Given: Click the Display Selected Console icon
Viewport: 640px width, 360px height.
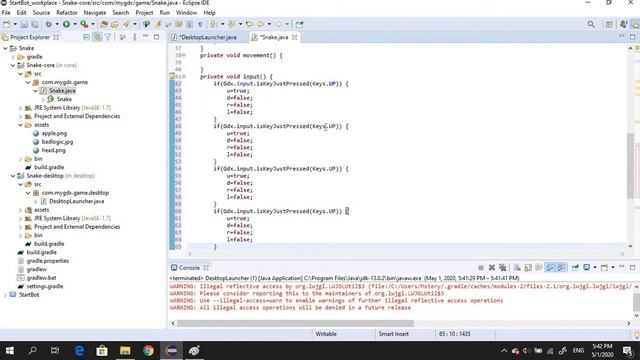Looking at the screenshot, I should click(587, 268).
